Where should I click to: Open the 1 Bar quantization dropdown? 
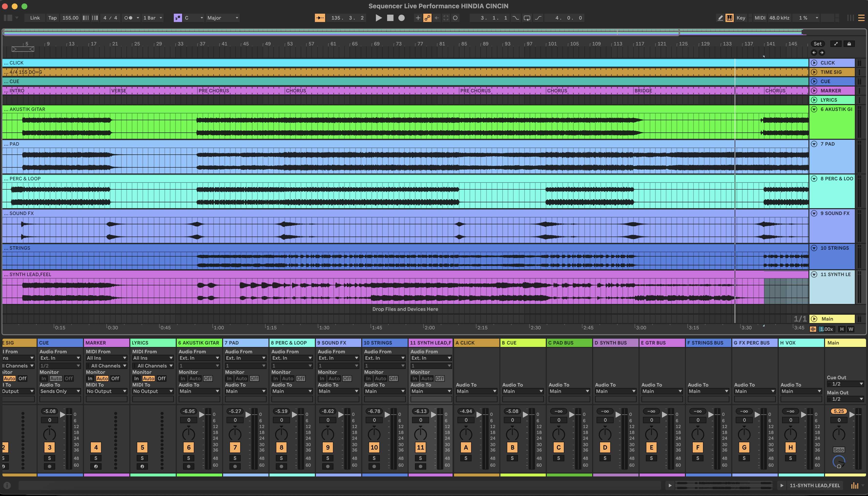pyautogui.click(x=152, y=18)
